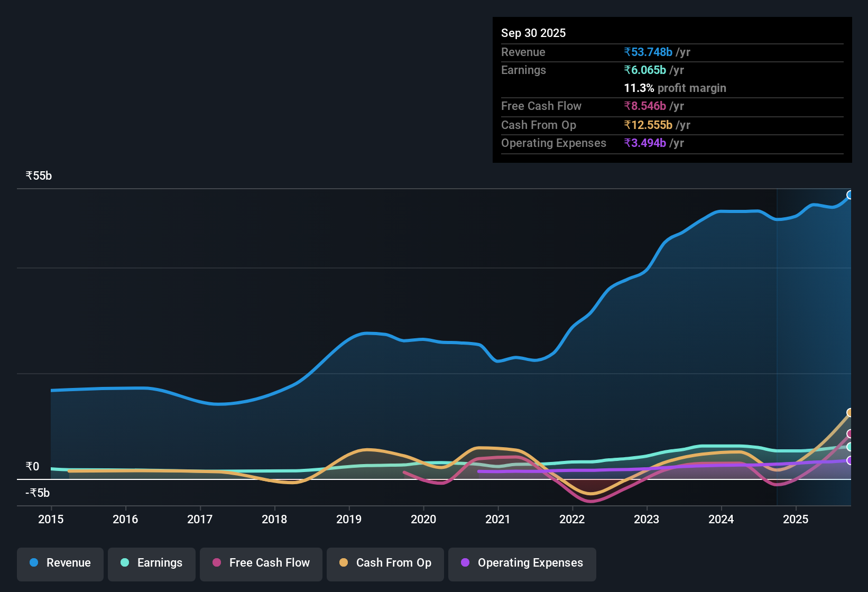The image size is (868, 592).
Task: Select the teal Earnings dot icon
Action: [125, 563]
